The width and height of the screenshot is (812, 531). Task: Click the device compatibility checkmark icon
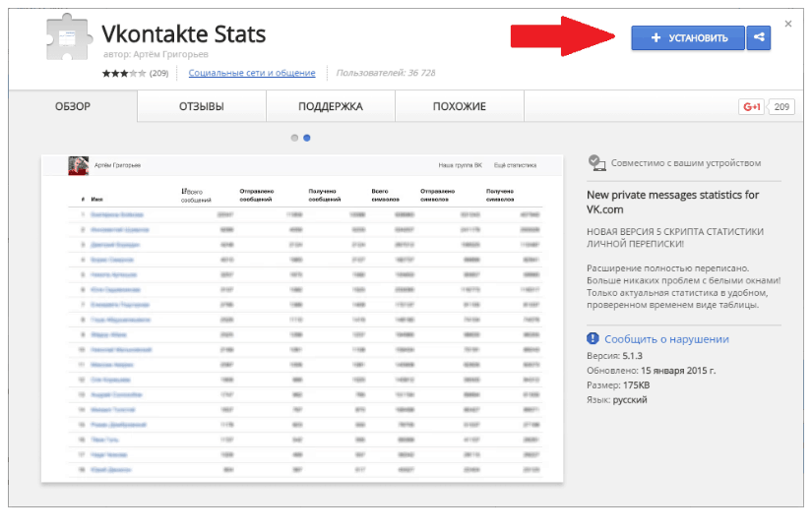coord(594,162)
